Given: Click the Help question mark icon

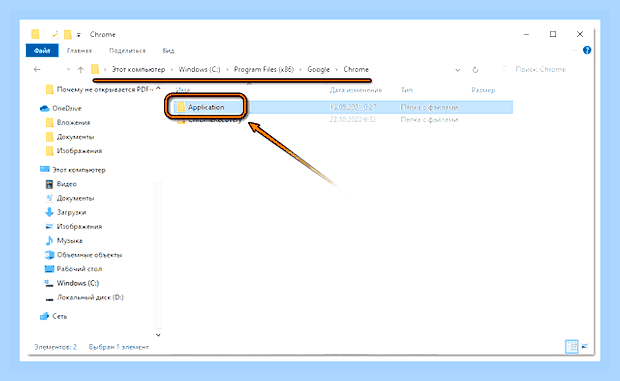Looking at the screenshot, I should (x=587, y=50).
